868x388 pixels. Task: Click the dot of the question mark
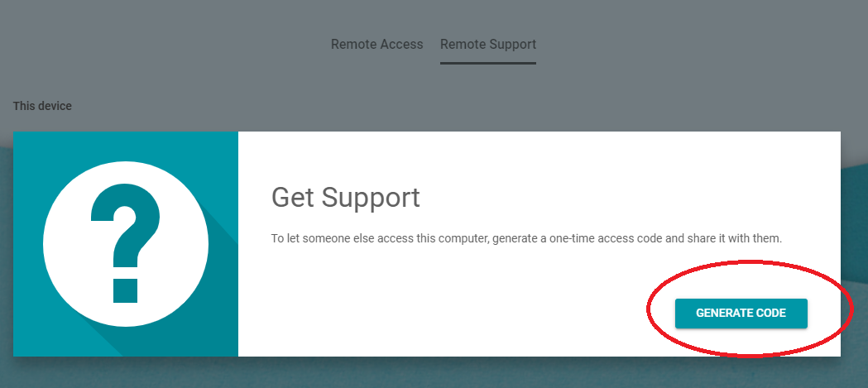pos(125,290)
